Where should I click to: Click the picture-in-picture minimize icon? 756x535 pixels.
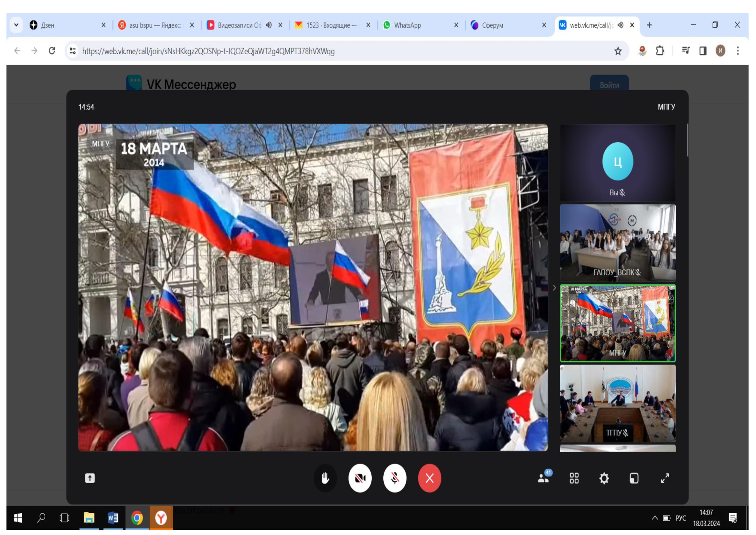click(x=634, y=478)
